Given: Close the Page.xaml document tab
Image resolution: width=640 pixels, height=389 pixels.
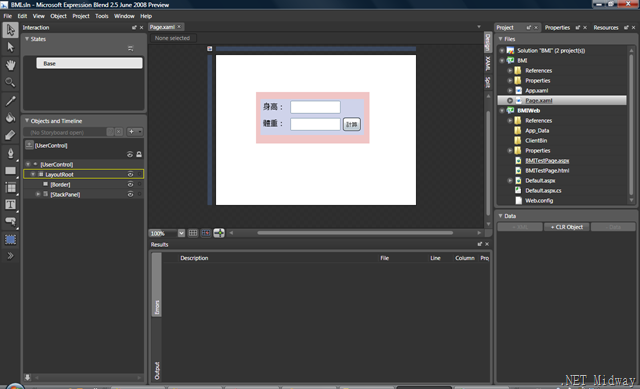Looking at the screenshot, I should 179,27.
